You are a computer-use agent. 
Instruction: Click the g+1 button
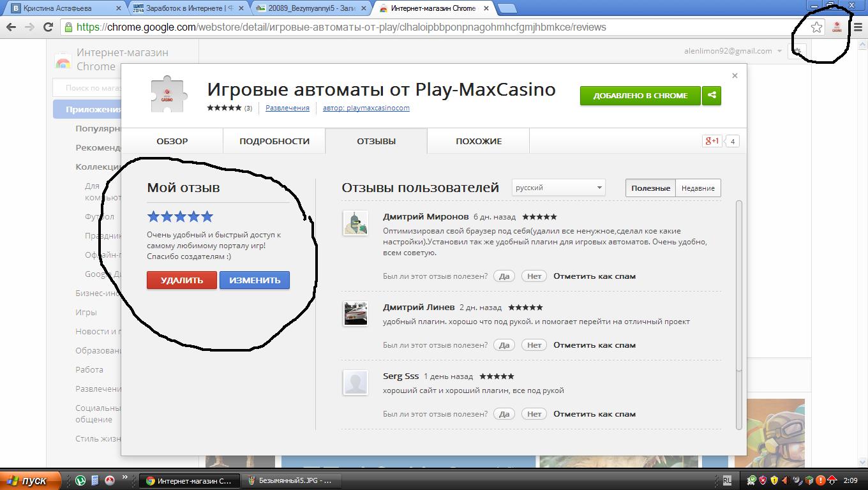point(712,141)
